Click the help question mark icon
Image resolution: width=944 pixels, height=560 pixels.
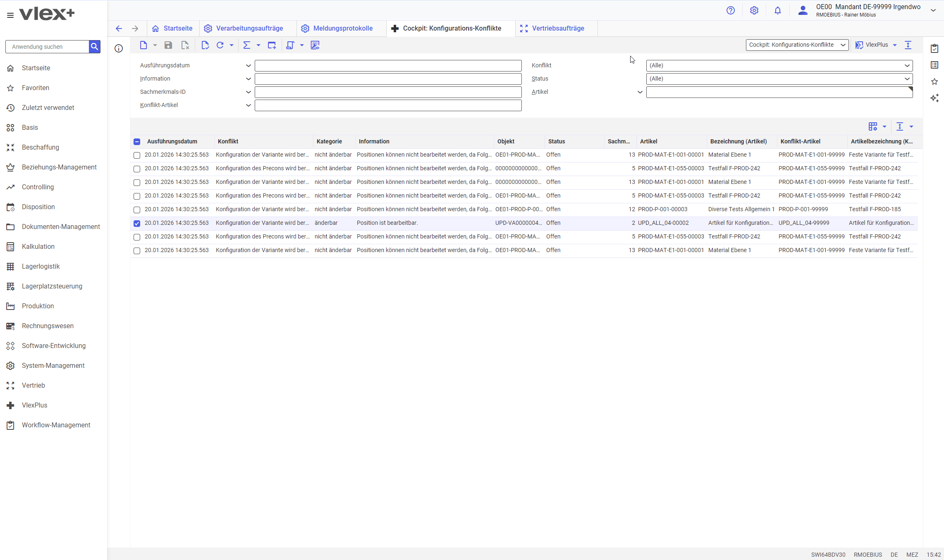731,11
